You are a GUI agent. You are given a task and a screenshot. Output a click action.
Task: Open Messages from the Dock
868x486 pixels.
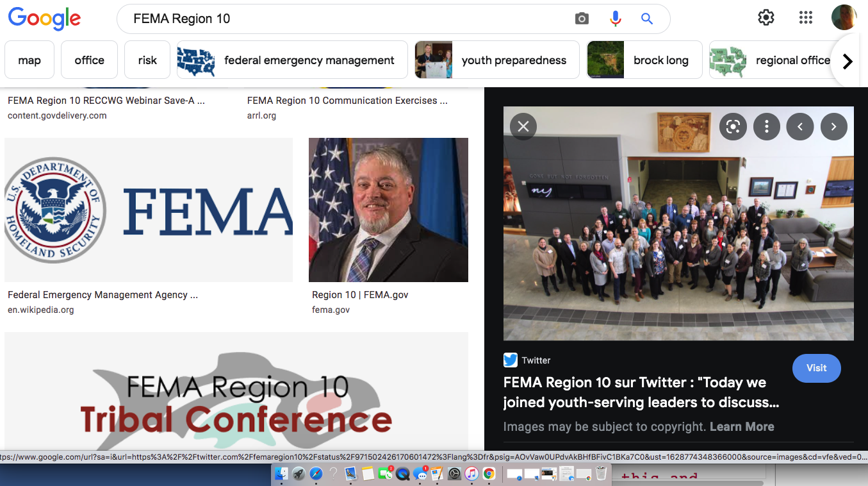click(x=420, y=474)
